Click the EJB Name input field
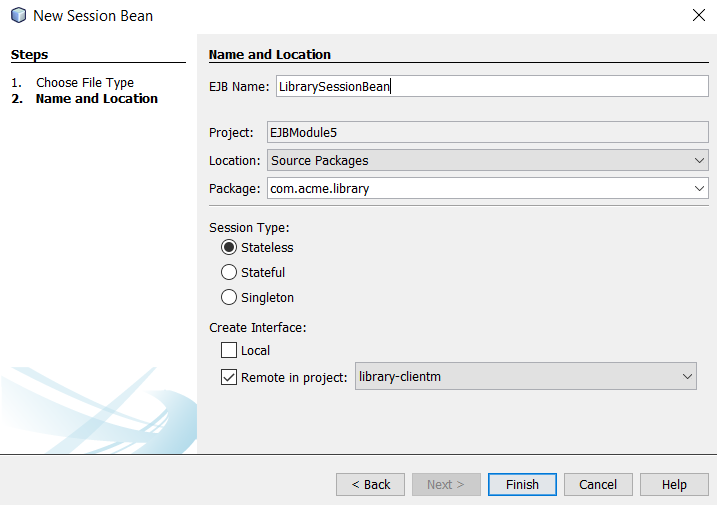717x505 pixels. pyautogui.click(x=492, y=86)
